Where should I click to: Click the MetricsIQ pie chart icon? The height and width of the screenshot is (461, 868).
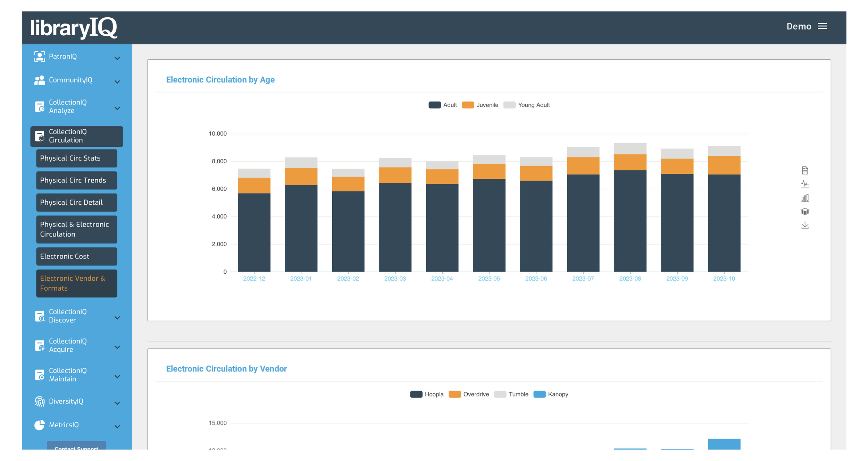pos(40,425)
